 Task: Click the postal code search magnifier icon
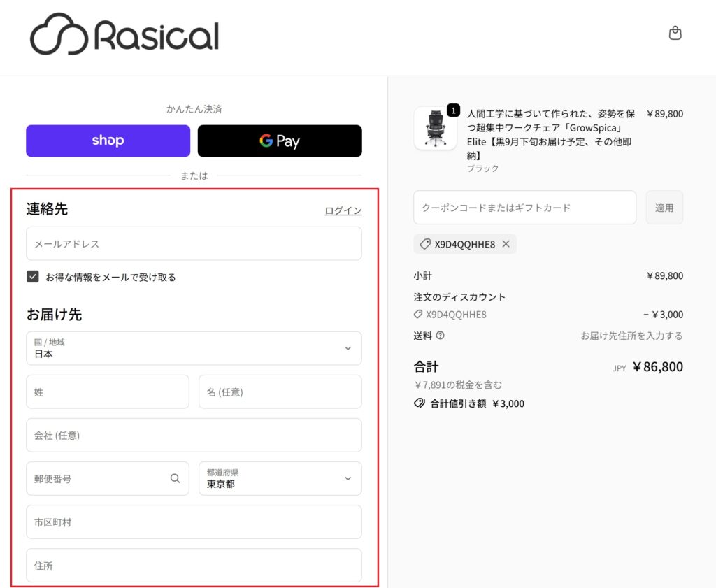click(175, 478)
